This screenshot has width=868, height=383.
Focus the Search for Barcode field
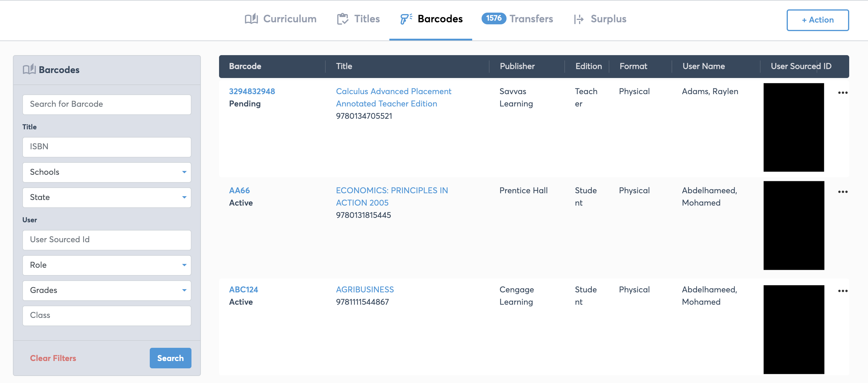coord(107,104)
